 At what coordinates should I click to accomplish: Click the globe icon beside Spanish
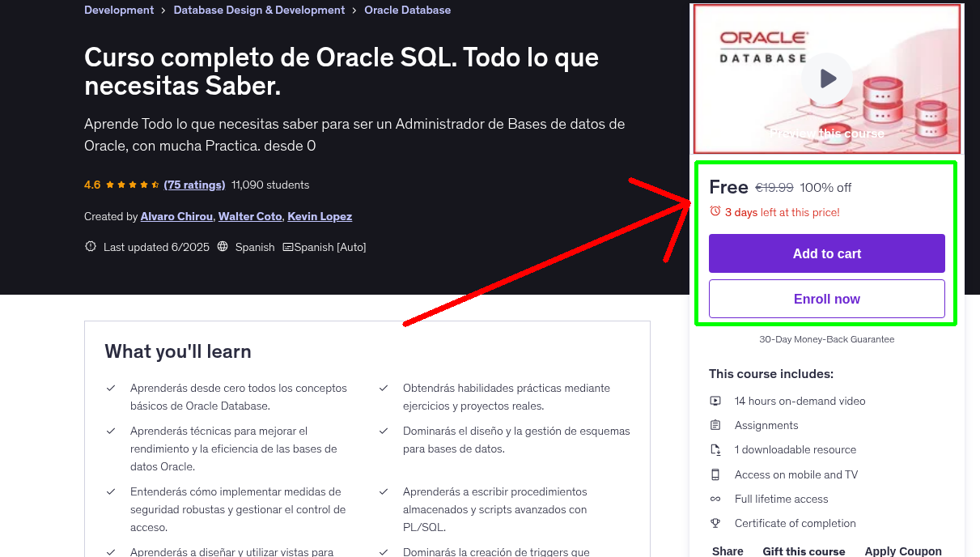[222, 246]
